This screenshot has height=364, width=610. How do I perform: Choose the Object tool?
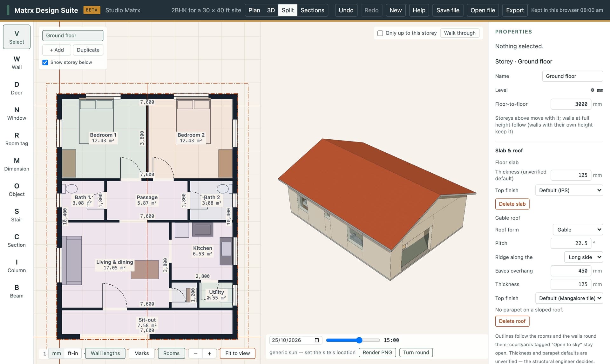click(17, 189)
